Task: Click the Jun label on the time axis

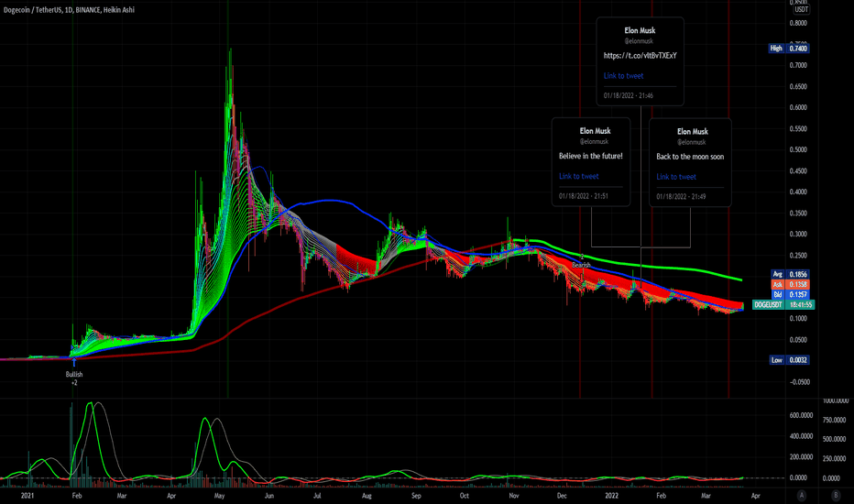Action: (x=269, y=495)
